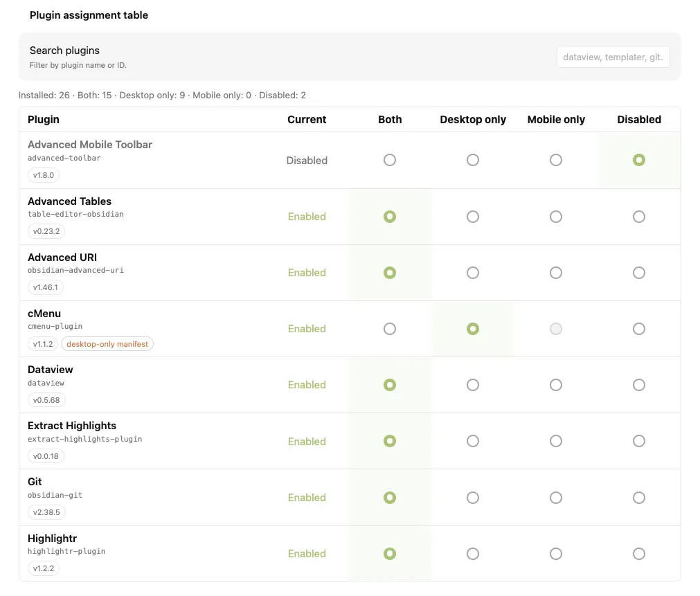Click the greyed Mobile only radio for cMenu
Screen dimensions: 700x596
[x=556, y=329]
